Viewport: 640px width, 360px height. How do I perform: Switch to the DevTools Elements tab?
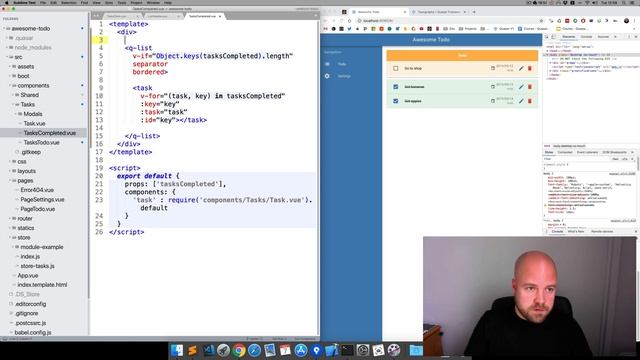point(569,37)
